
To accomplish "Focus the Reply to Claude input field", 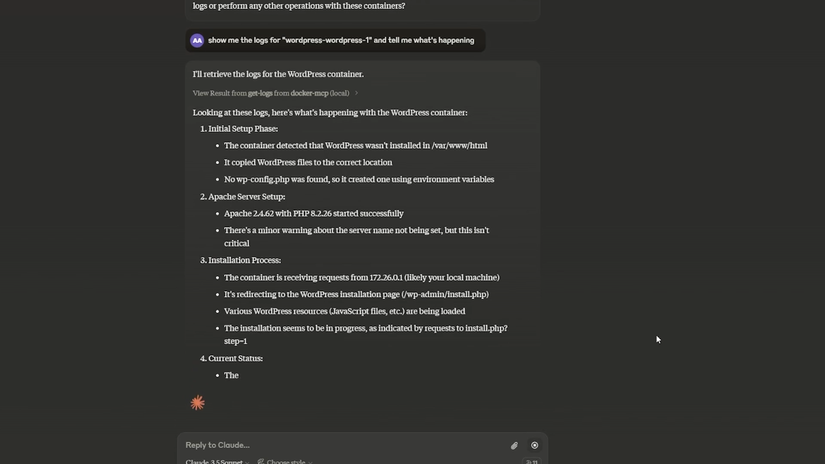I will [342, 445].
